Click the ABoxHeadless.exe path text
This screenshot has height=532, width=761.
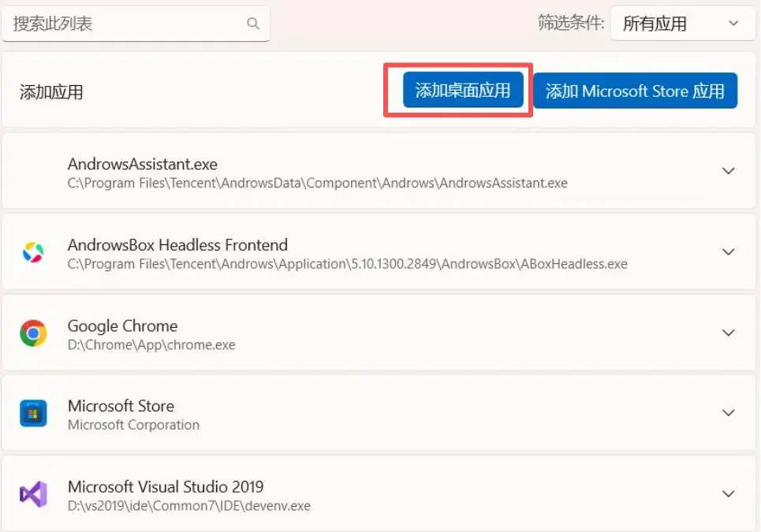(348, 264)
